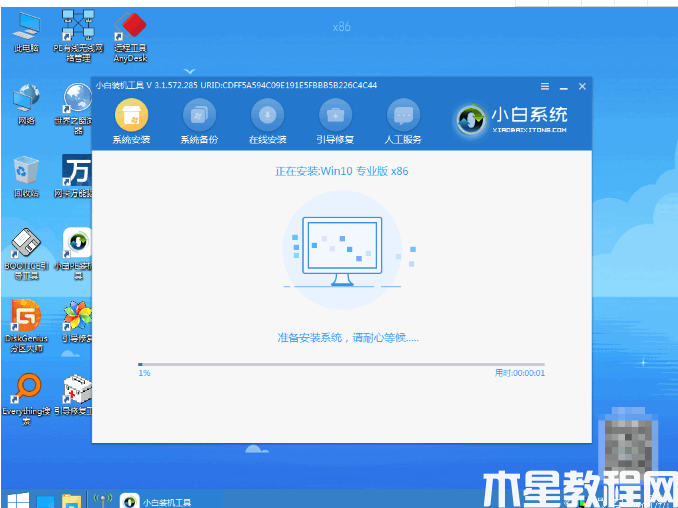Click the network signal taskbar icon

coord(102,501)
